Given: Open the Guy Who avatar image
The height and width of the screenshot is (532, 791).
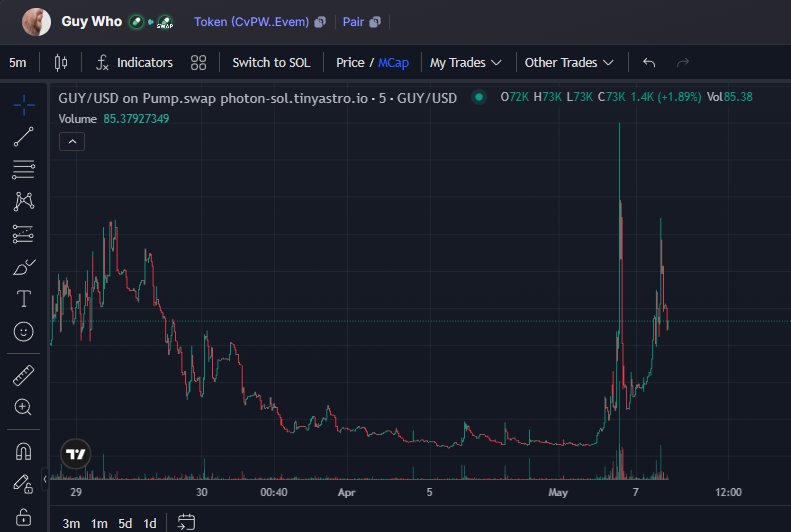Looking at the screenshot, I should point(36,22).
